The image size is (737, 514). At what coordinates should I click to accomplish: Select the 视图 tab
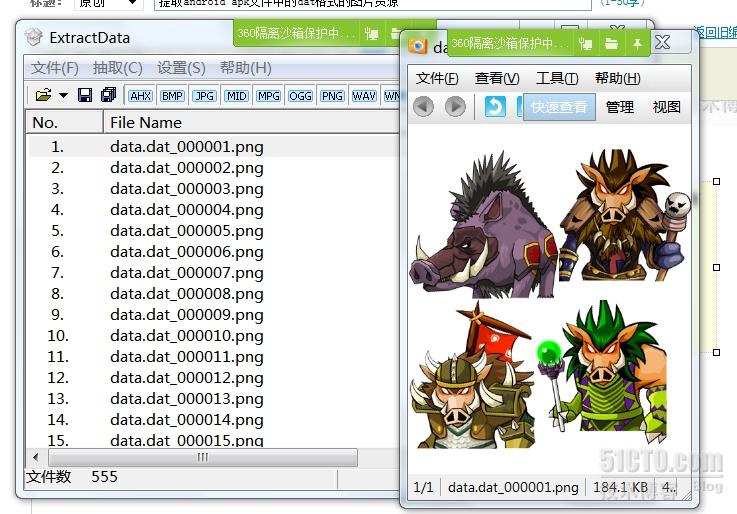tap(666, 107)
